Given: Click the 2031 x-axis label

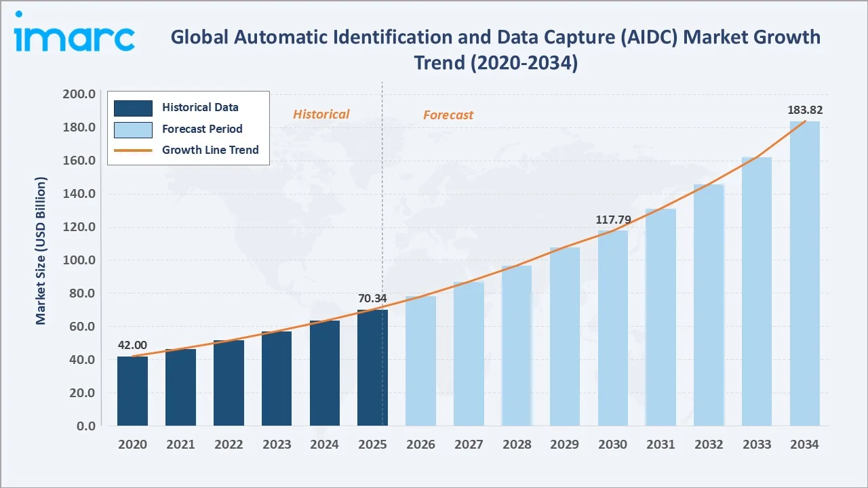Looking at the screenshot, I should [660, 445].
